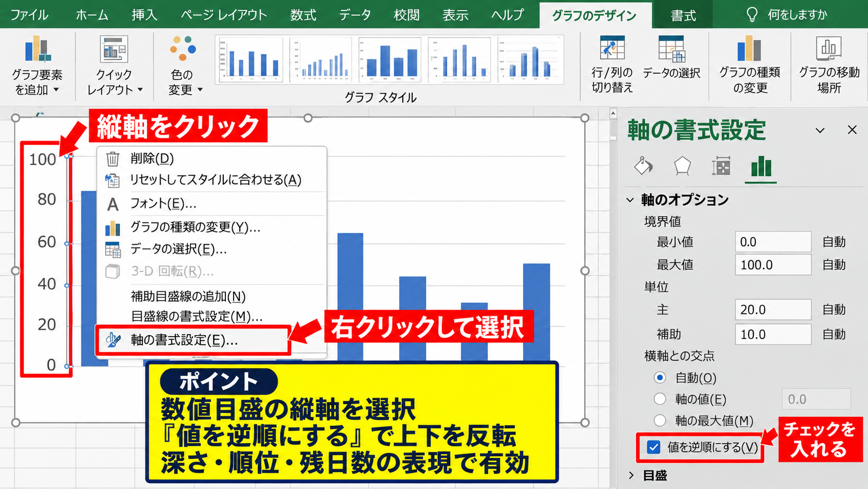Viewport: 868px width, 489px height.
Task: Click the 最大値 input field showing 100.0
Action: 773,265
